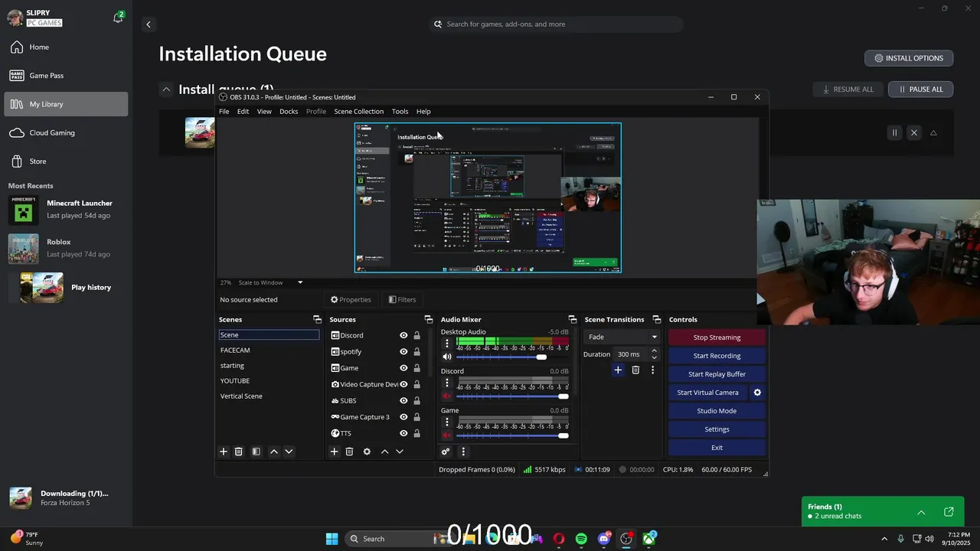The width and height of the screenshot is (980, 551).
Task: Open Spotify from the taskbar
Action: pos(581,539)
